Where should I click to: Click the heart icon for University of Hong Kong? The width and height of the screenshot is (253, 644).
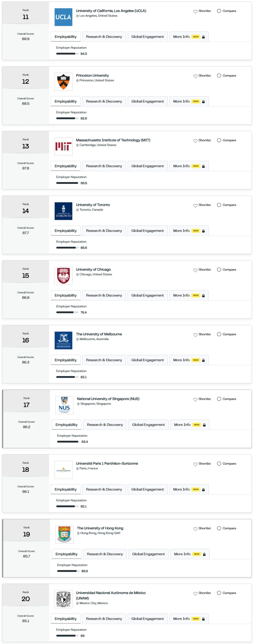tap(195, 529)
